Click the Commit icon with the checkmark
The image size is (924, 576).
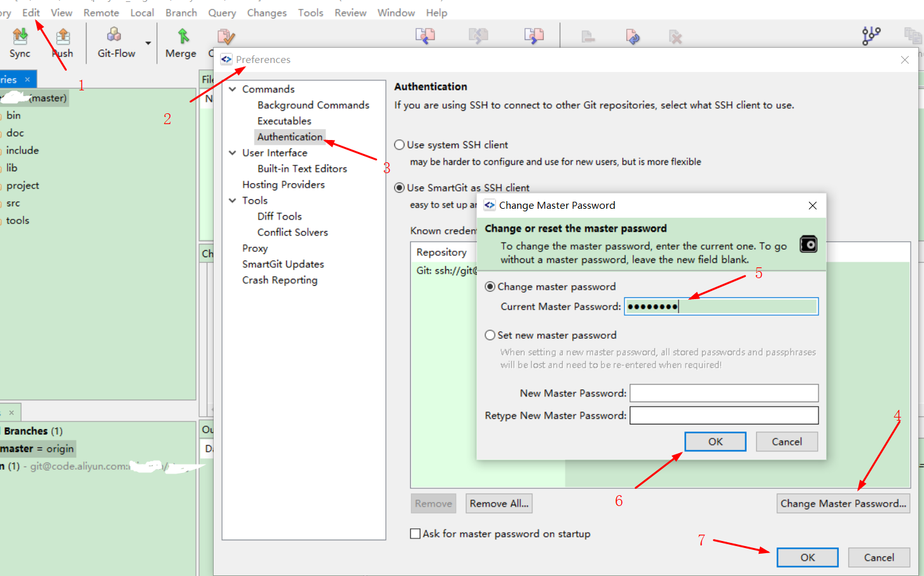(226, 36)
